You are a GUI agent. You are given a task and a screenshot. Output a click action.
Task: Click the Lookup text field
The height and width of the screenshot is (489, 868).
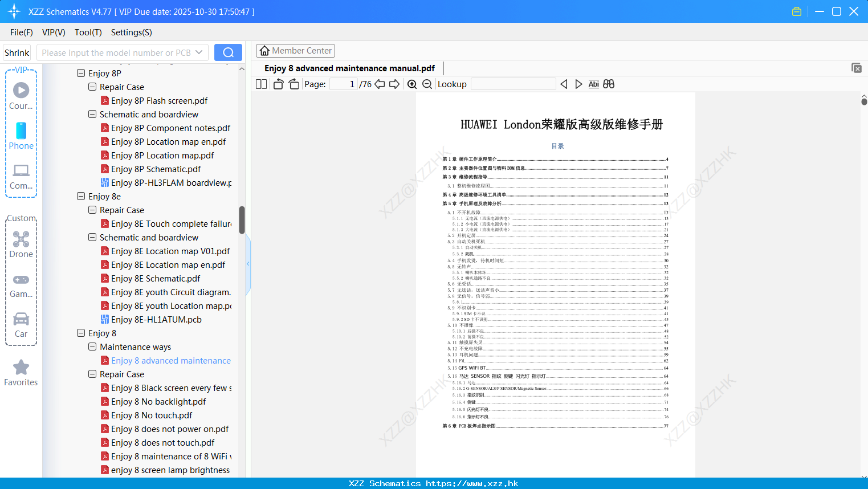click(x=513, y=84)
